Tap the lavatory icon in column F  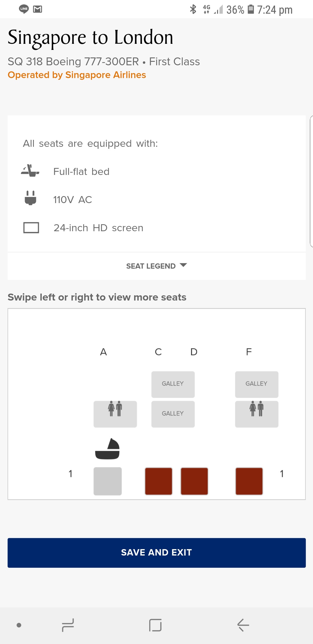click(x=256, y=414)
